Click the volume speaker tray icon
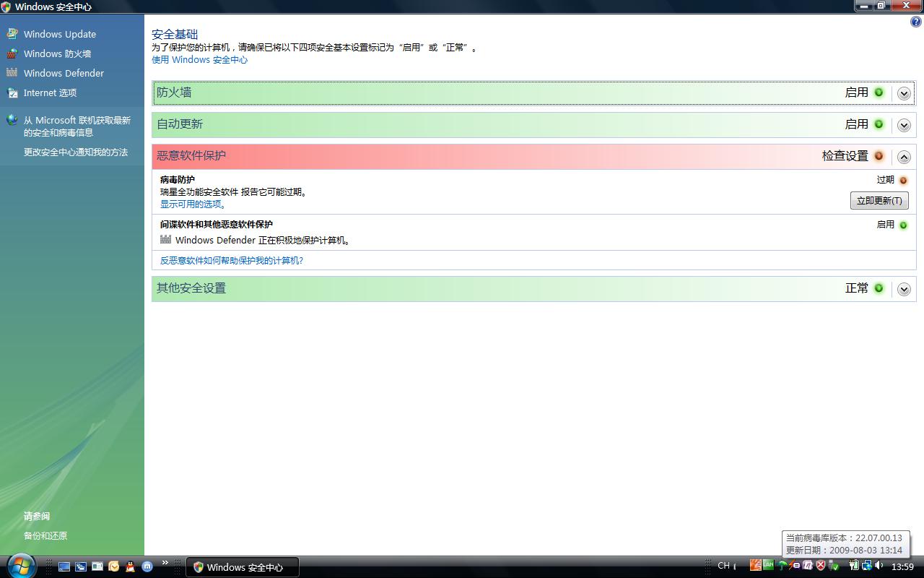 click(x=879, y=566)
